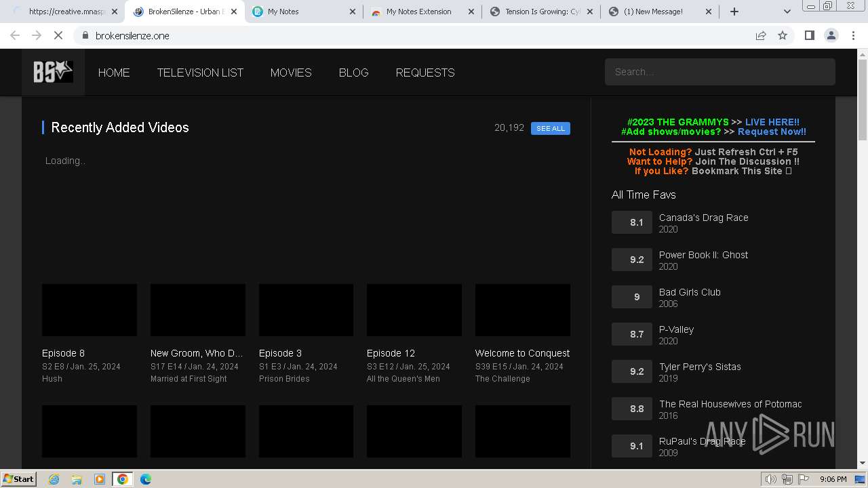Stop loading the page

pyautogui.click(x=58, y=35)
